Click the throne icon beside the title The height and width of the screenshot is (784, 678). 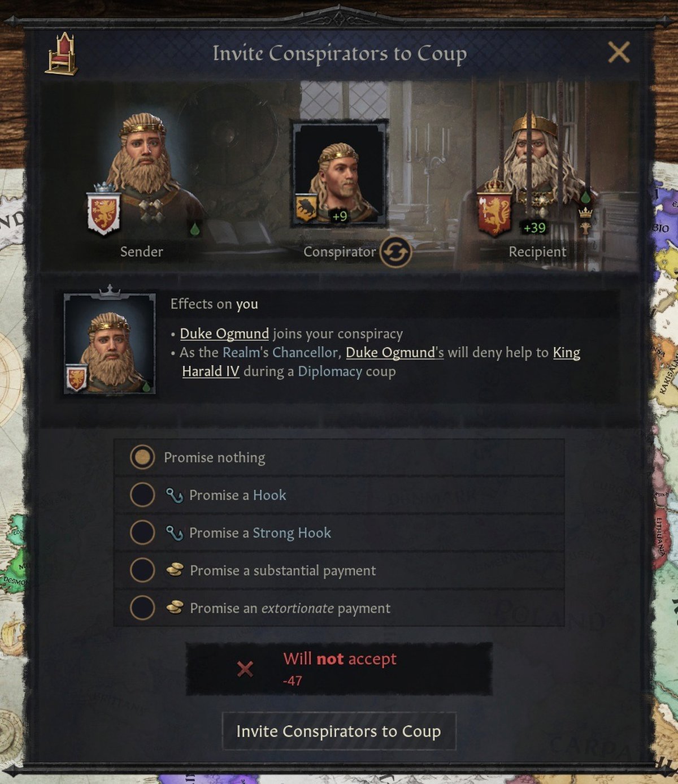pos(62,54)
